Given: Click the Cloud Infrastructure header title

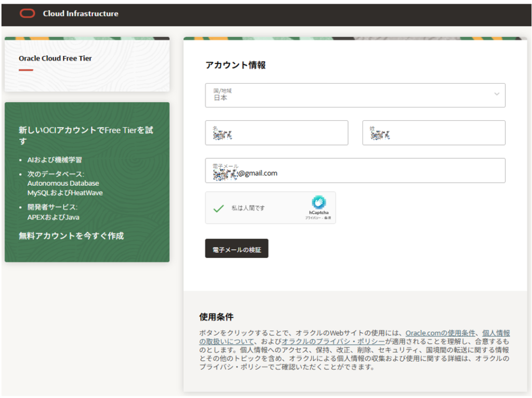Looking at the screenshot, I should 81,13.
